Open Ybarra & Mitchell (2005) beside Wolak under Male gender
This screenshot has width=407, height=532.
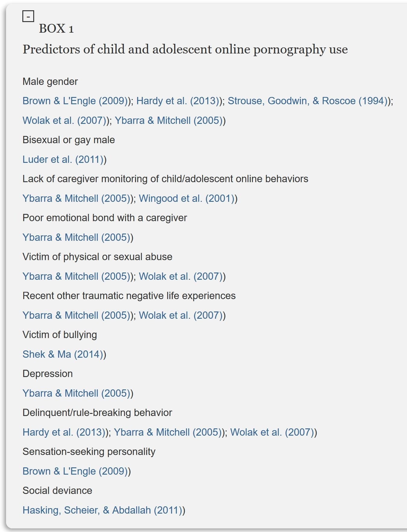(168, 121)
